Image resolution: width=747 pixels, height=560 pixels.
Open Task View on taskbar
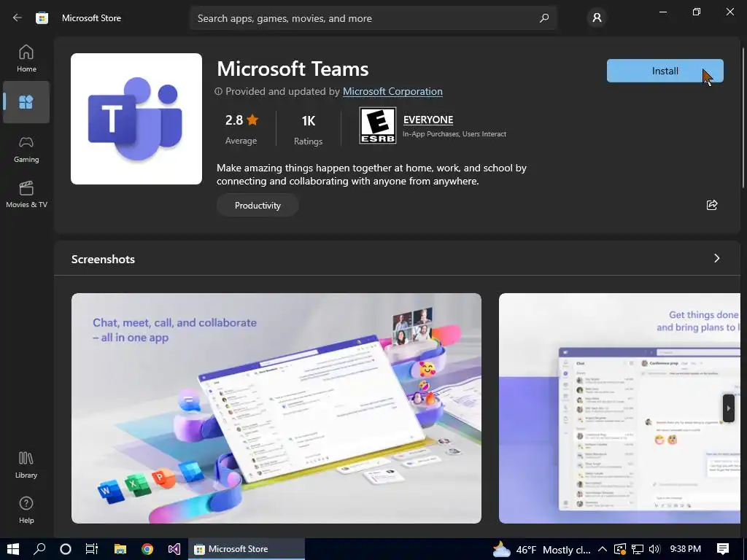pyautogui.click(x=91, y=549)
